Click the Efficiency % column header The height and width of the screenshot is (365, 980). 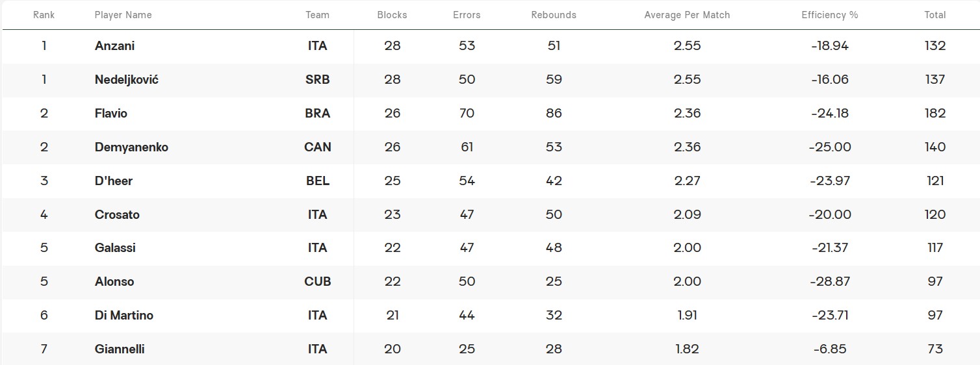tap(830, 15)
